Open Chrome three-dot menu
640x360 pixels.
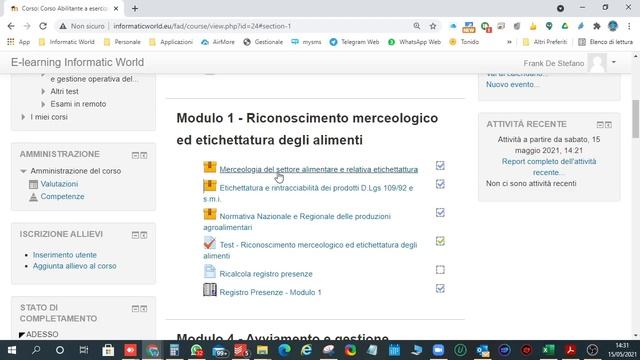click(x=629, y=26)
